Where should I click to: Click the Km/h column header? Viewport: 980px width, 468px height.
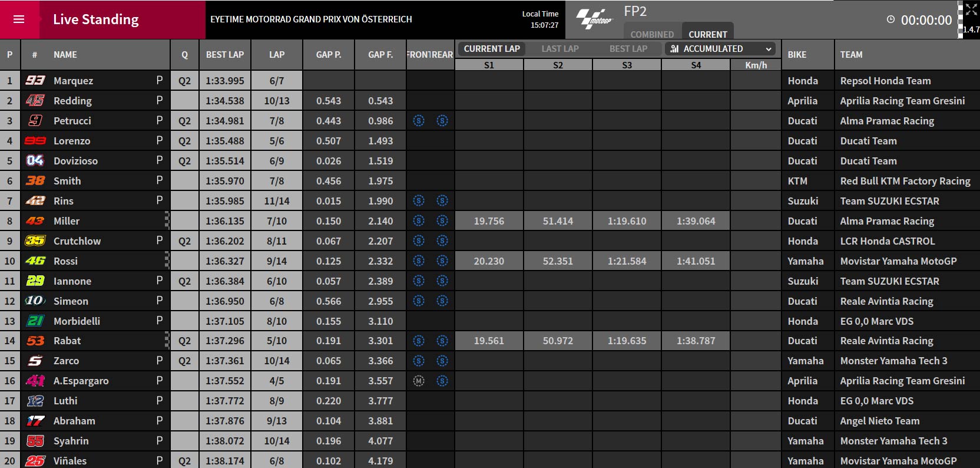point(756,65)
